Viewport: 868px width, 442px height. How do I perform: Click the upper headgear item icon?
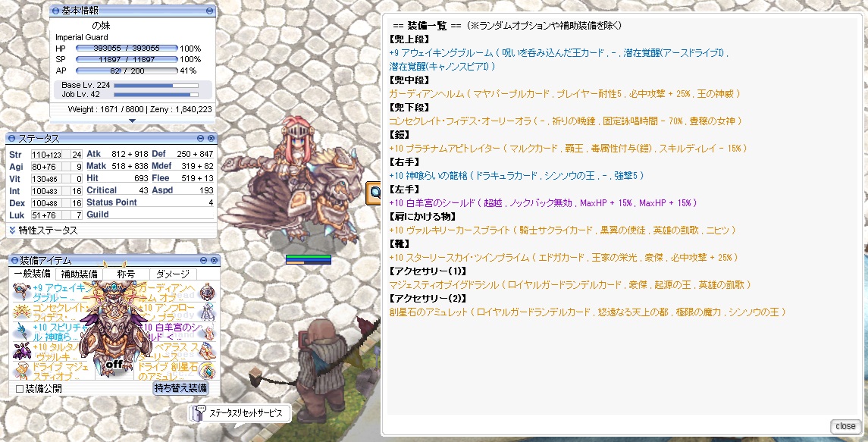(x=21, y=291)
